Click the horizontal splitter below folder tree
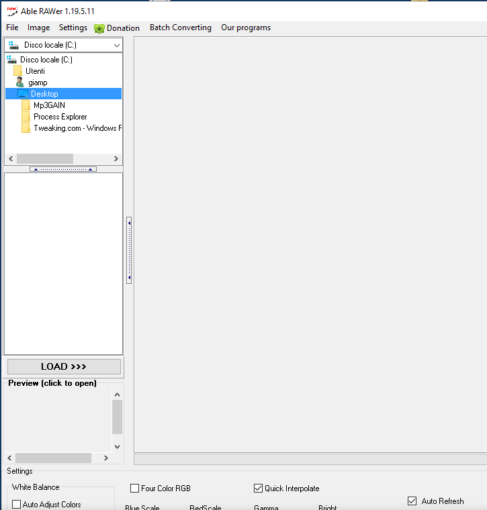 pyautogui.click(x=63, y=169)
